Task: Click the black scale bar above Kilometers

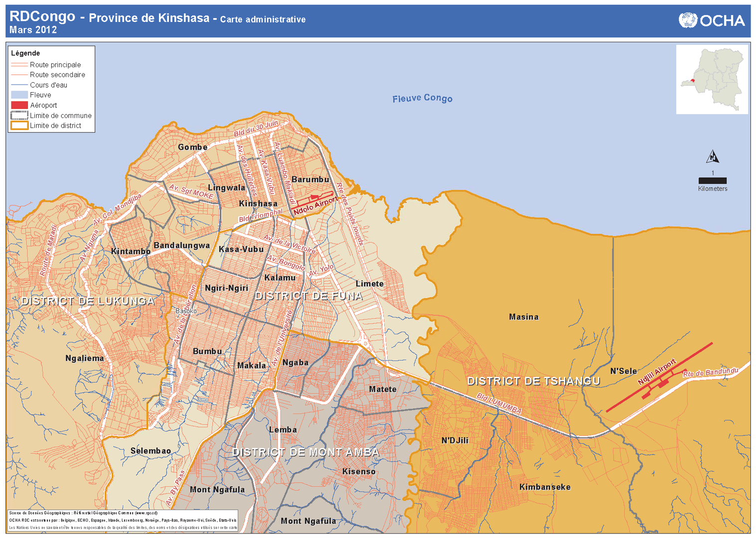Action: [x=712, y=181]
